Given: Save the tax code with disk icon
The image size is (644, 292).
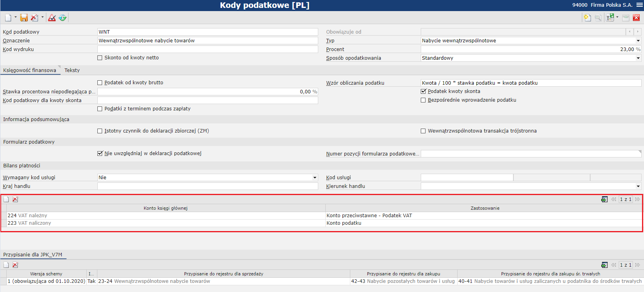Looking at the screenshot, I should pyautogui.click(x=24, y=17).
